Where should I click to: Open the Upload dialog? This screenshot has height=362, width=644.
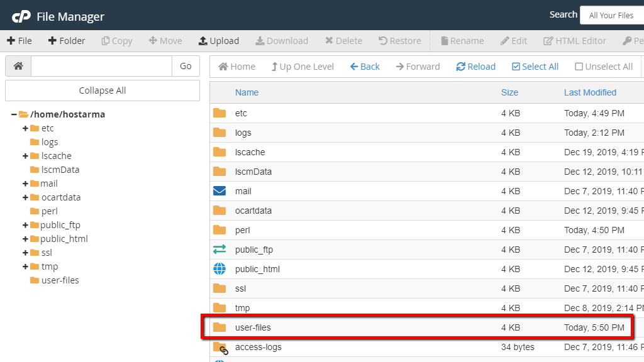pyautogui.click(x=218, y=41)
